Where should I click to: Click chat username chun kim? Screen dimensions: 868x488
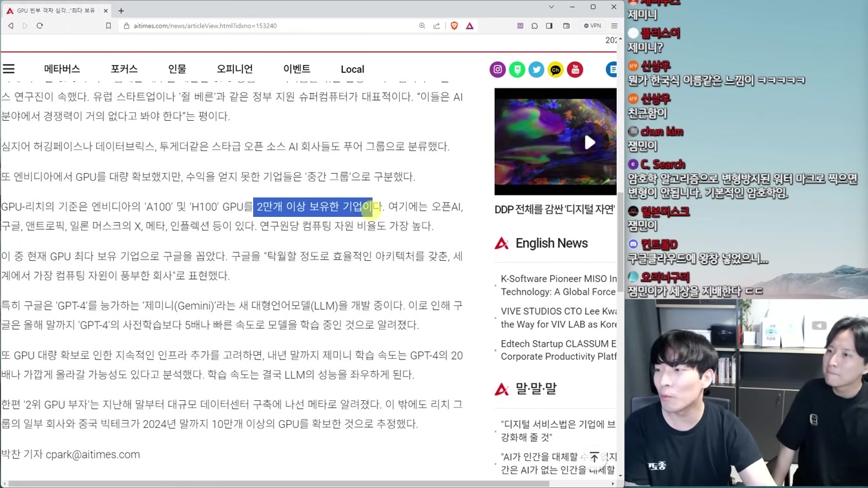(x=662, y=132)
